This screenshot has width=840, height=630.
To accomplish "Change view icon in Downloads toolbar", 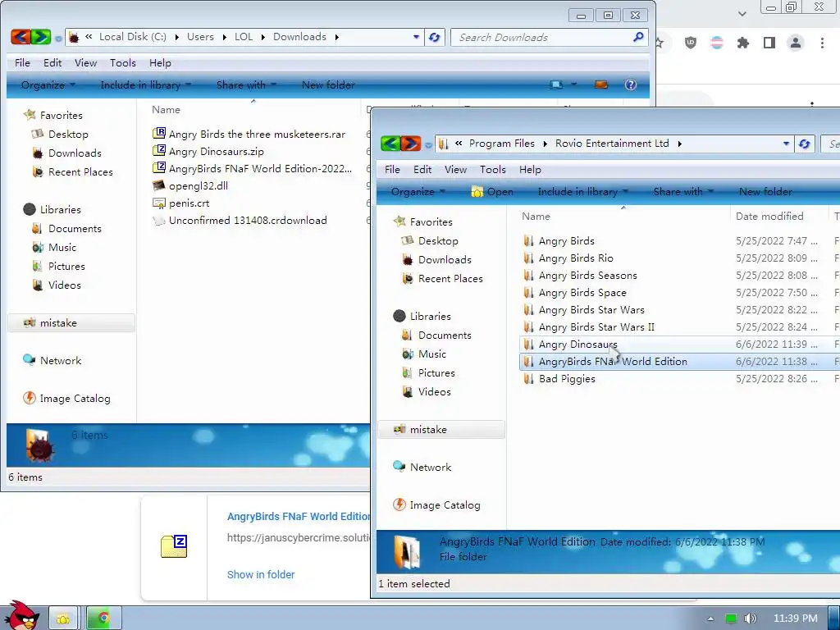I will coord(557,84).
